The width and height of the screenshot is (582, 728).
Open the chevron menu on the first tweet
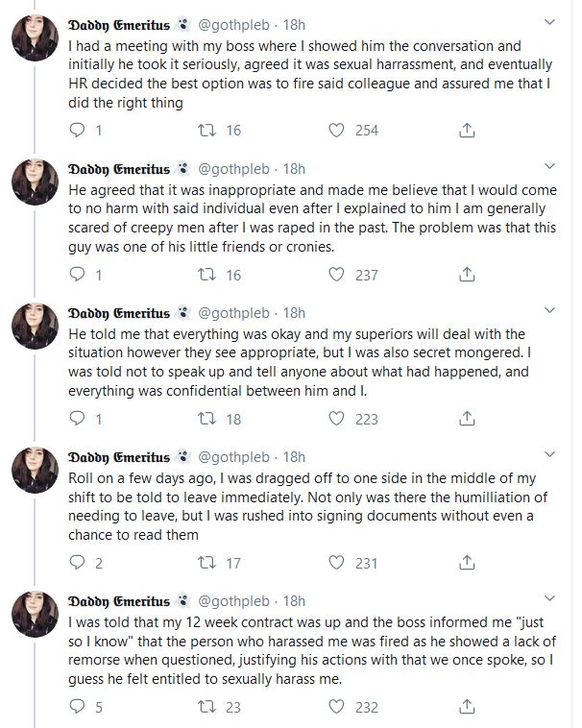(548, 22)
